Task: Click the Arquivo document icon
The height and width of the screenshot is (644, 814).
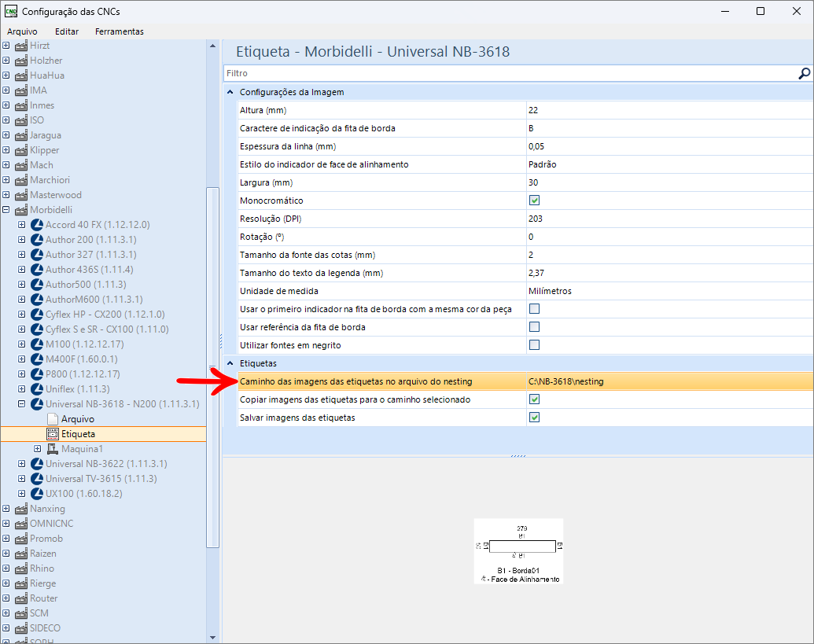Action: [x=53, y=419]
